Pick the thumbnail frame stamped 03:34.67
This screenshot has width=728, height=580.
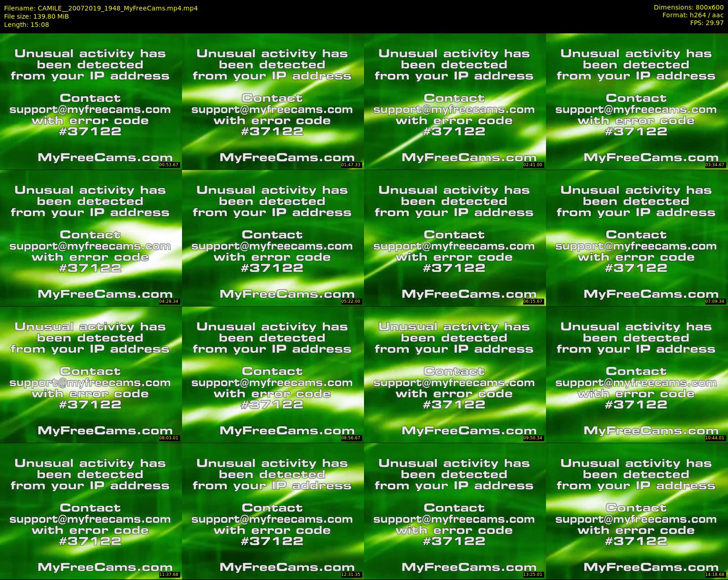coord(637,101)
